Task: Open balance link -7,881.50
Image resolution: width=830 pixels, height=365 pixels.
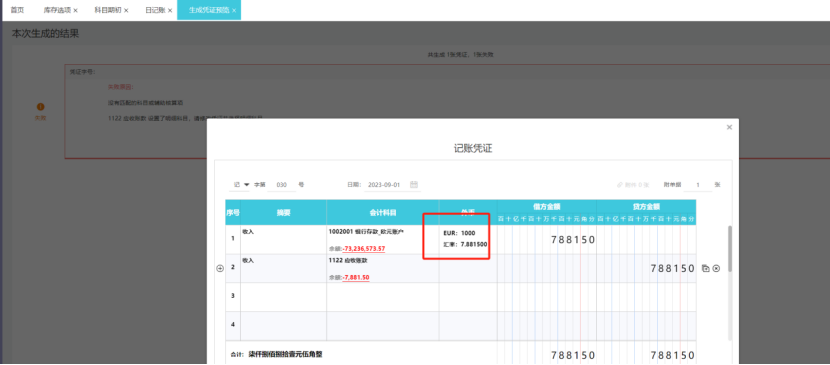Action: 356,278
